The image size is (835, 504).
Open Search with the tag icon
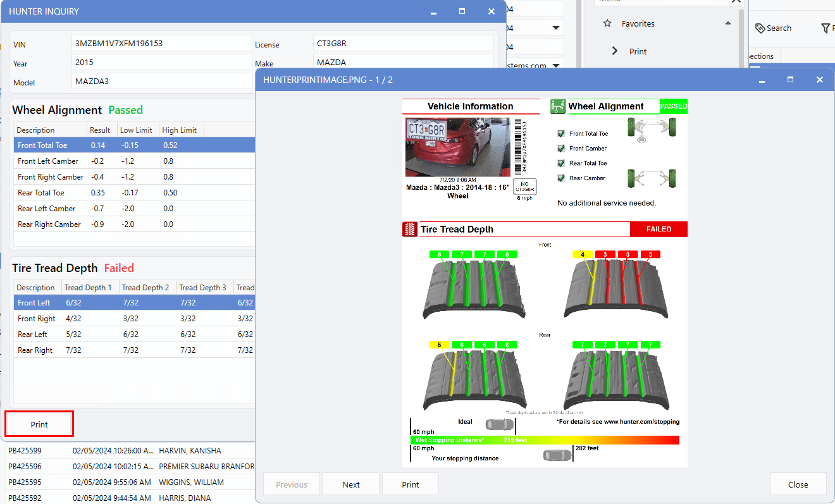click(x=773, y=28)
